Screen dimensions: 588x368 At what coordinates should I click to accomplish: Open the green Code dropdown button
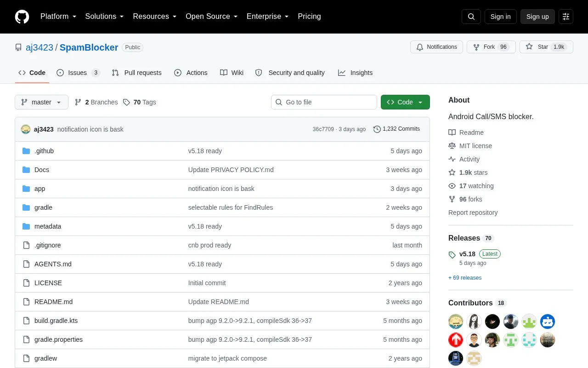click(x=405, y=102)
